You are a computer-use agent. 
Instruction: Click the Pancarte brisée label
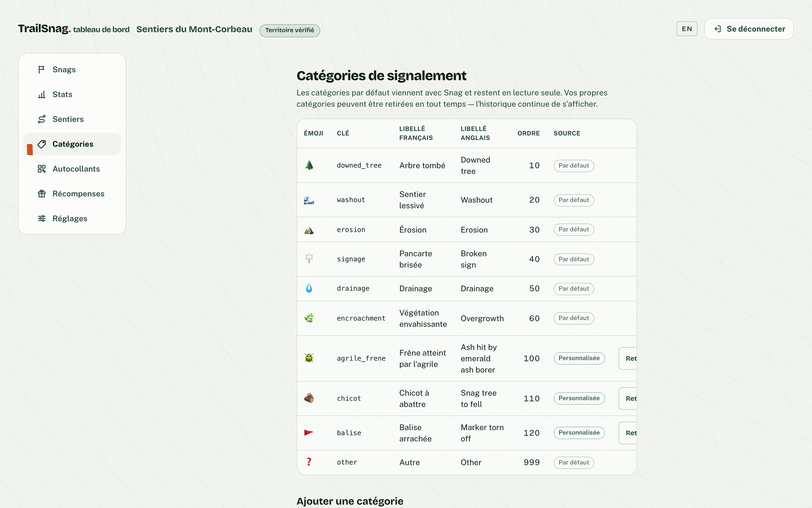[x=415, y=259]
